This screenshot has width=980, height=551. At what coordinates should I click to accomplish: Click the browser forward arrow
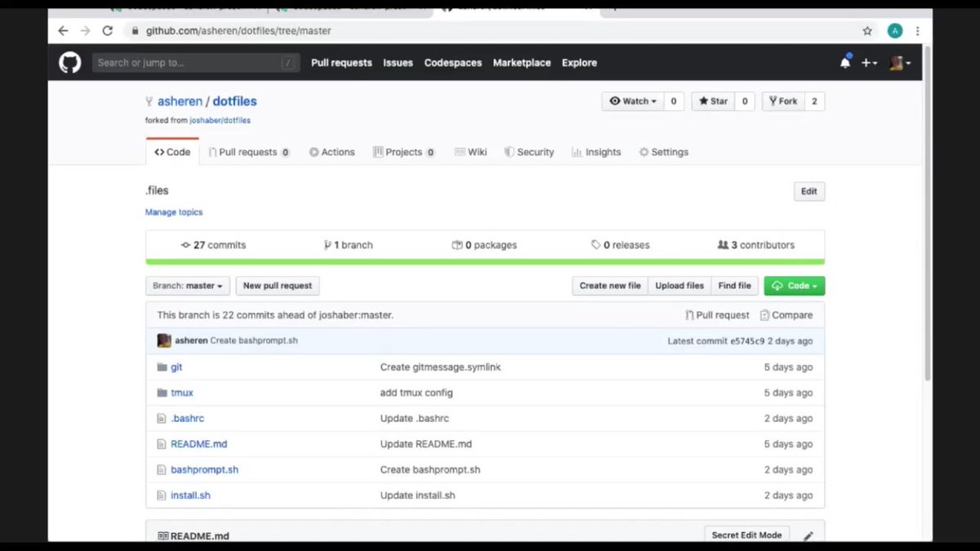point(85,31)
